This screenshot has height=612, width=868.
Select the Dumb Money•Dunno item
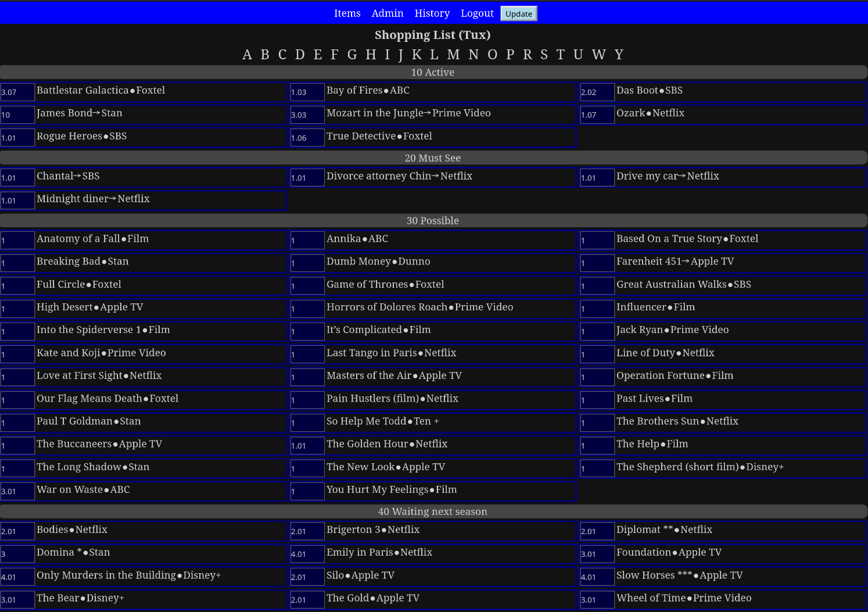[378, 262]
